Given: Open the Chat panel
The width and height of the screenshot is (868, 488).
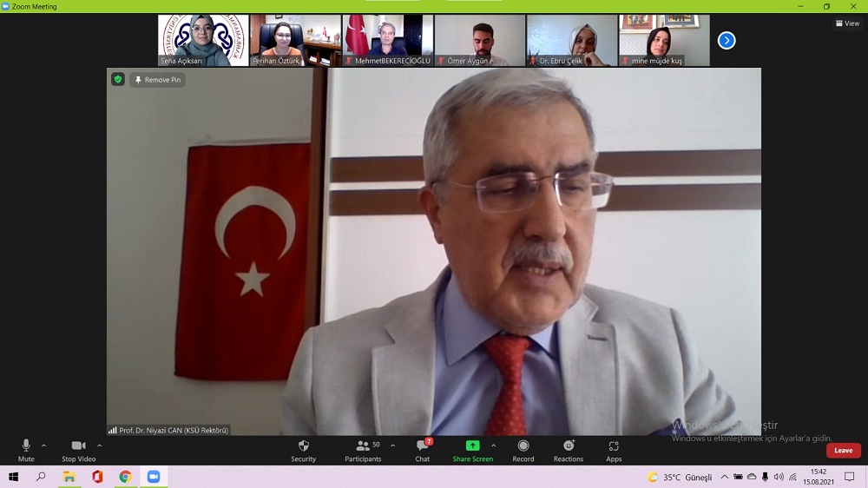Looking at the screenshot, I should click(x=422, y=450).
